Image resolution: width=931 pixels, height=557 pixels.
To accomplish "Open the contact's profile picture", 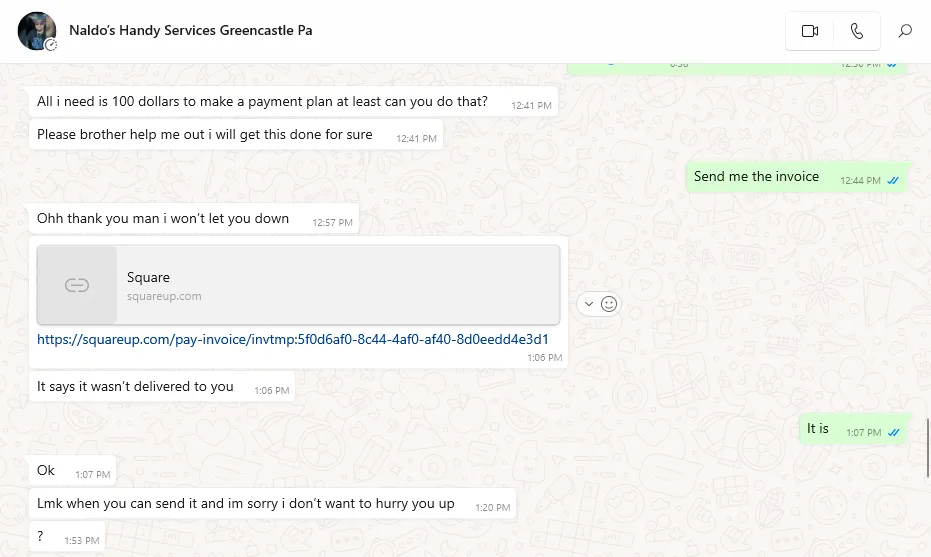I will (37, 31).
